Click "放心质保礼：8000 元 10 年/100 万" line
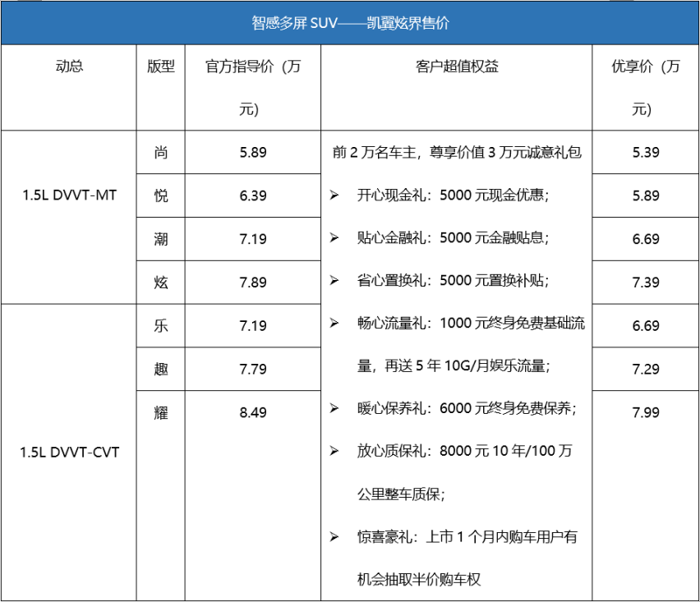 464,451
